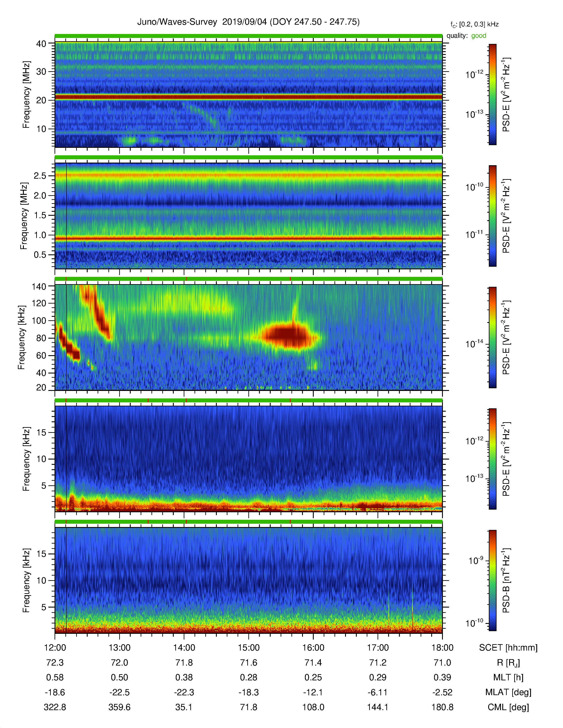The height and width of the screenshot is (728, 563).
Task: Click the 14:00 SCET time label
Action: (x=184, y=648)
